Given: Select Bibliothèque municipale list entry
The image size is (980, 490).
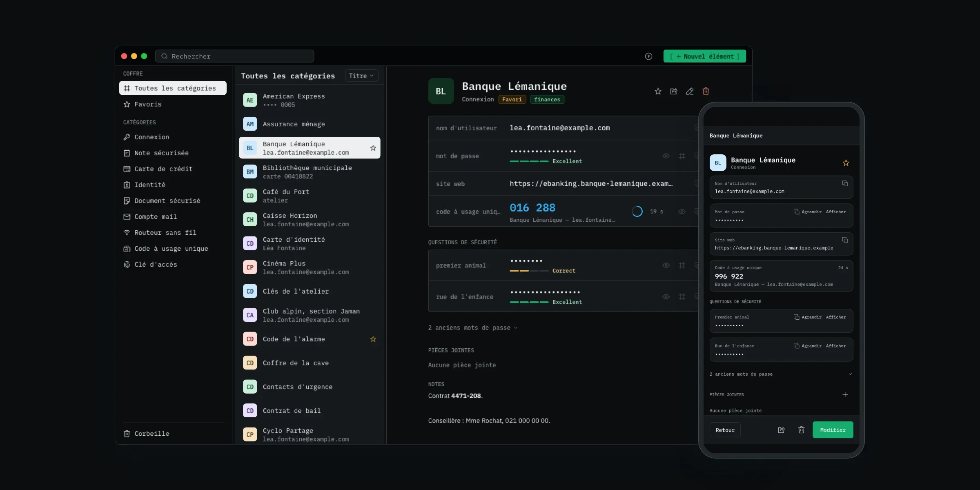Looking at the screenshot, I should point(310,171).
